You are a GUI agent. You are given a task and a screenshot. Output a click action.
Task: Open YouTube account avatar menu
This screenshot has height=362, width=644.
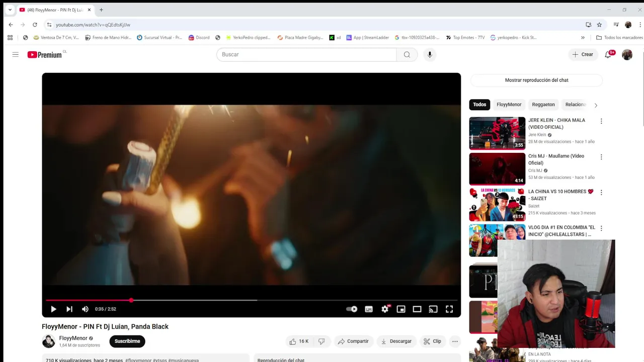(x=627, y=54)
